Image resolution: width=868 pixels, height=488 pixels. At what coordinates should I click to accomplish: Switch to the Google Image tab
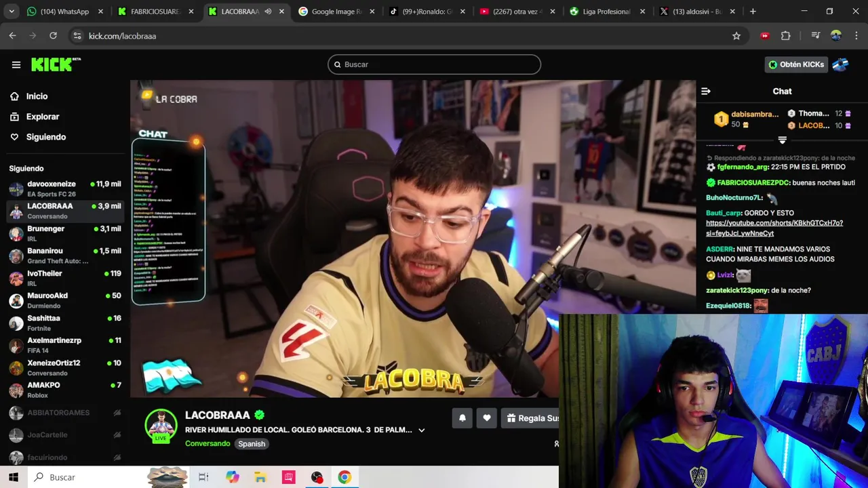336,12
